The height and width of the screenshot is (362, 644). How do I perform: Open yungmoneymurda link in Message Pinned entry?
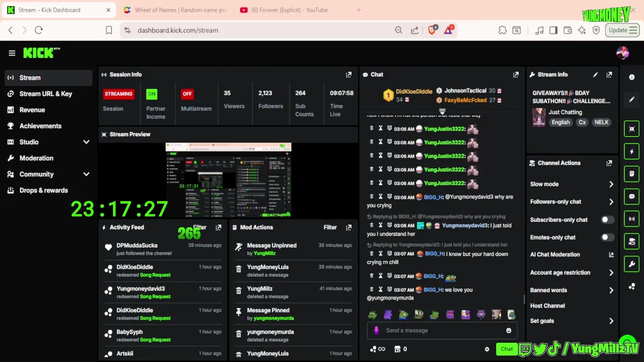click(274, 318)
